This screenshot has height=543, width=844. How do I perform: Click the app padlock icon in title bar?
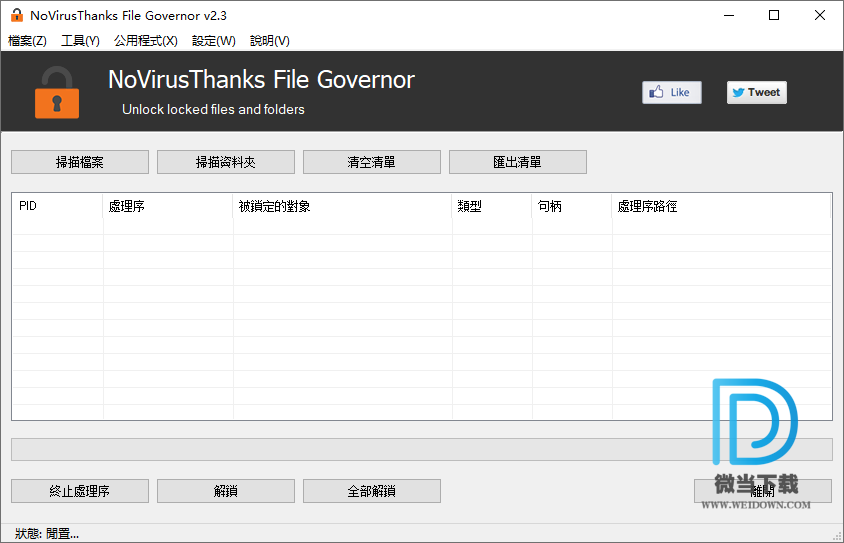(x=17, y=15)
